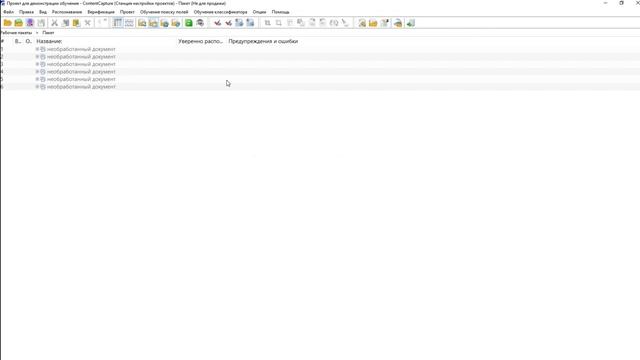The image size is (640, 360).
Task: Switch to the details table view icon
Action: pos(118,23)
